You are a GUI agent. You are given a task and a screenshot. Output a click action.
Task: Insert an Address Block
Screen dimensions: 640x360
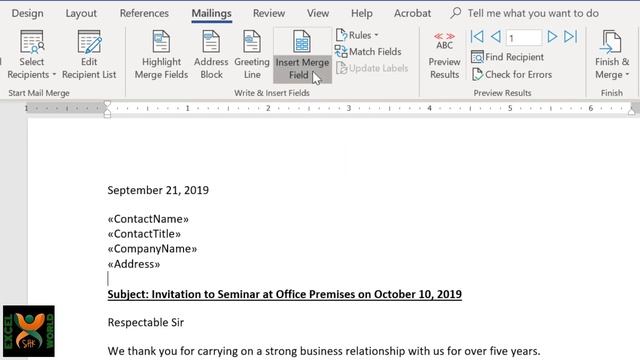[211, 55]
